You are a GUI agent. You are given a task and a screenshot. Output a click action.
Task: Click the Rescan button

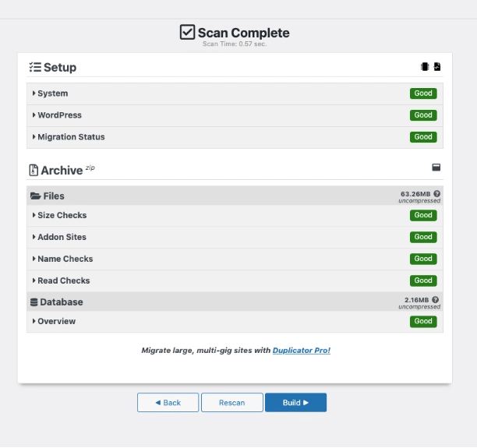click(x=231, y=403)
